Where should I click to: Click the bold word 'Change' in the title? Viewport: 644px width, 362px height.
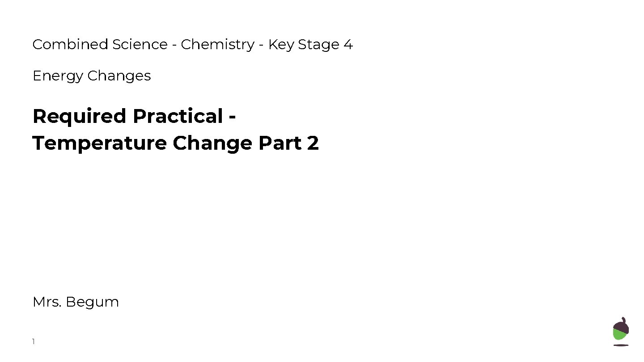click(213, 143)
